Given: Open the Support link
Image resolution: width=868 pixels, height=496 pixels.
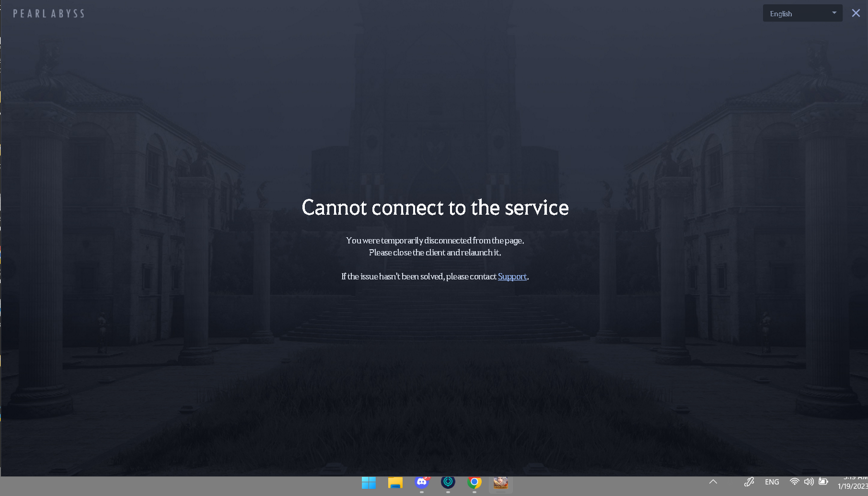Looking at the screenshot, I should coord(512,277).
